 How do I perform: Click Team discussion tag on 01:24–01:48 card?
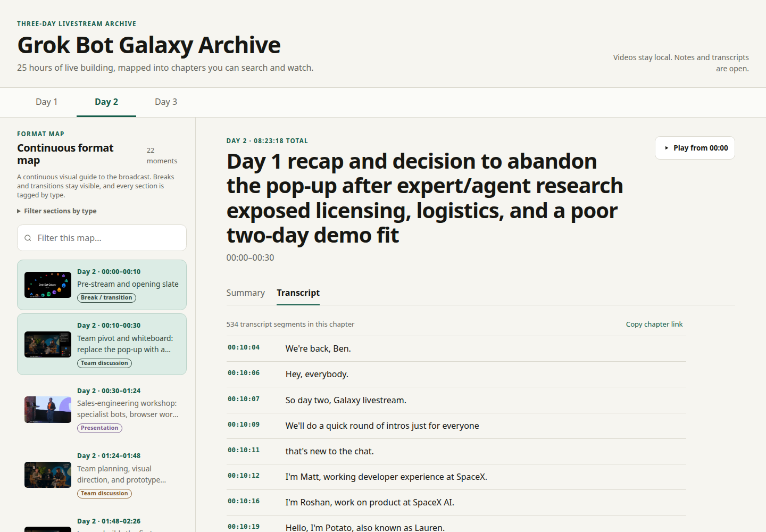coord(104,494)
